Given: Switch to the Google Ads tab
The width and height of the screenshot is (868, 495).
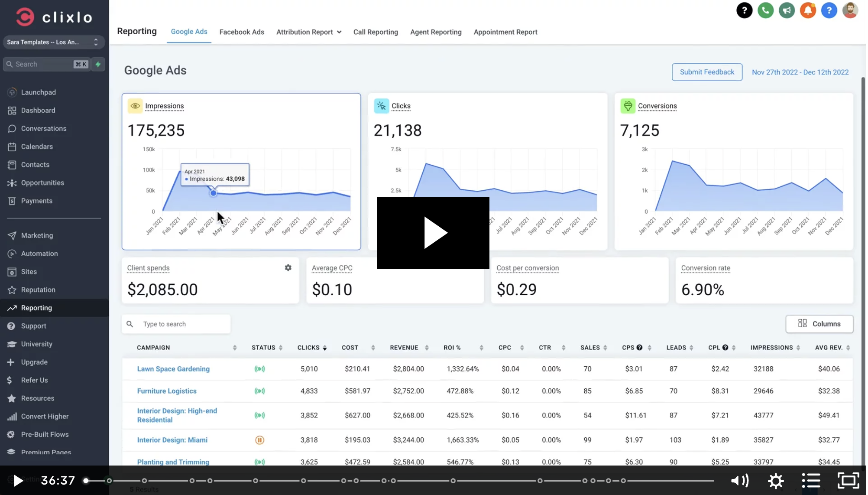Looking at the screenshot, I should coord(189,32).
